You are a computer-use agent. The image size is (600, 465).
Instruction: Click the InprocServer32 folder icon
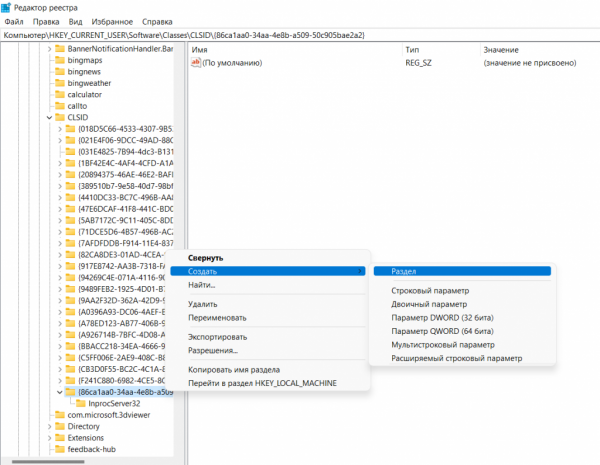[x=81, y=403]
